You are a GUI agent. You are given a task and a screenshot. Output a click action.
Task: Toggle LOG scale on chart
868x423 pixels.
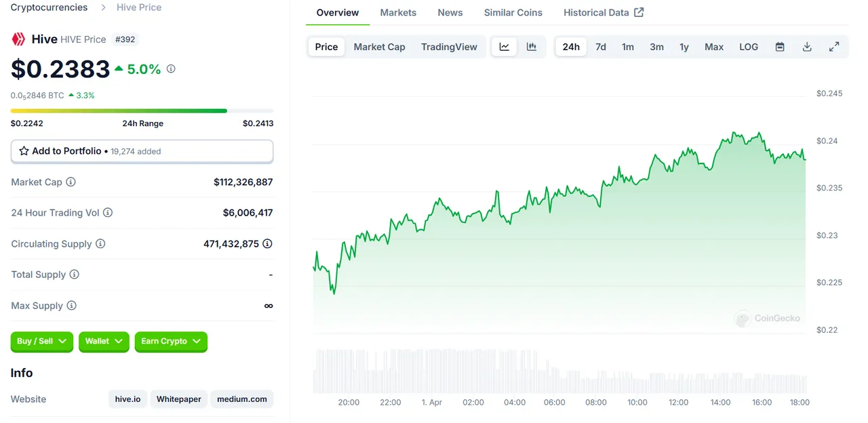coord(749,47)
